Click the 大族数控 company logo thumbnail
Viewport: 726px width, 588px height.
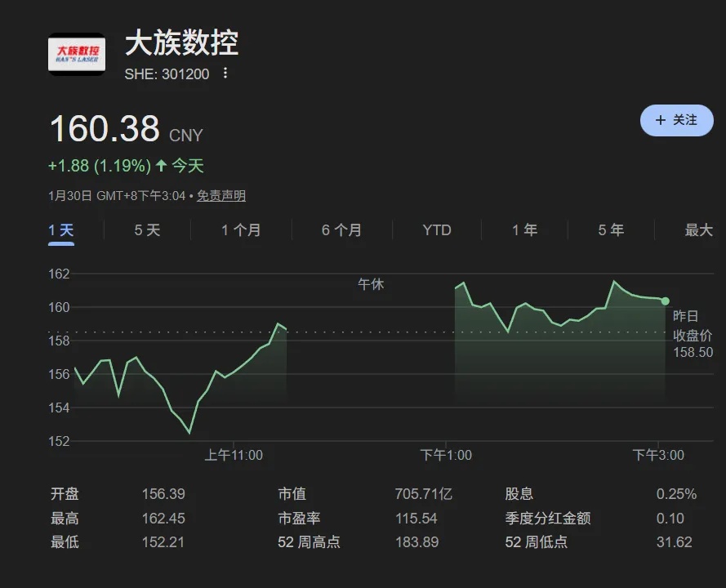[77, 54]
